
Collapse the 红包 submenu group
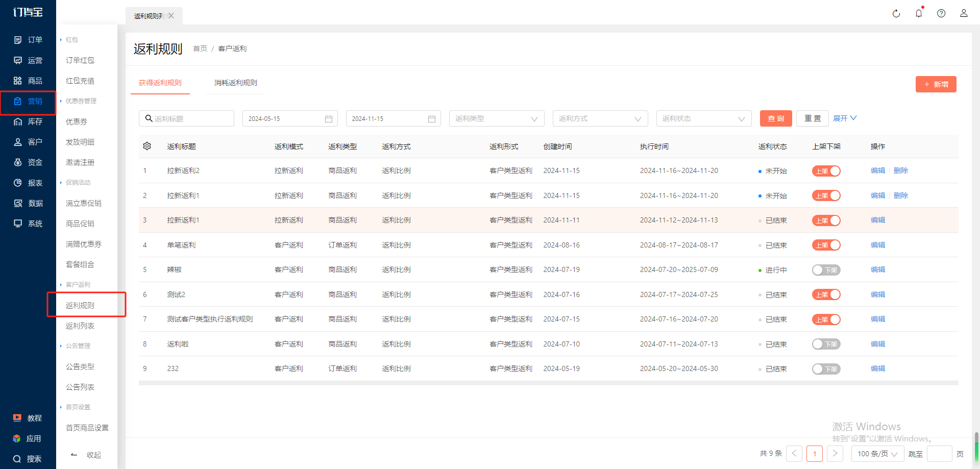(70, 40)
